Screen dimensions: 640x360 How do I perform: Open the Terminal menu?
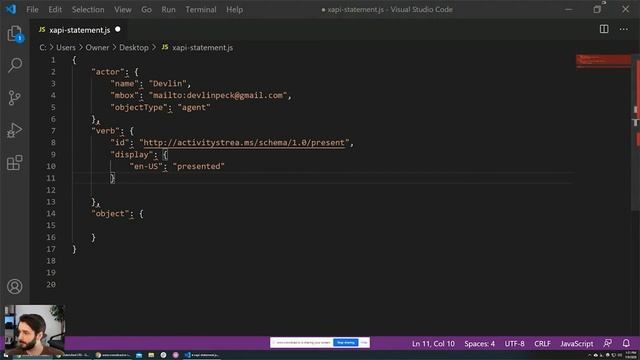point(201,9)
